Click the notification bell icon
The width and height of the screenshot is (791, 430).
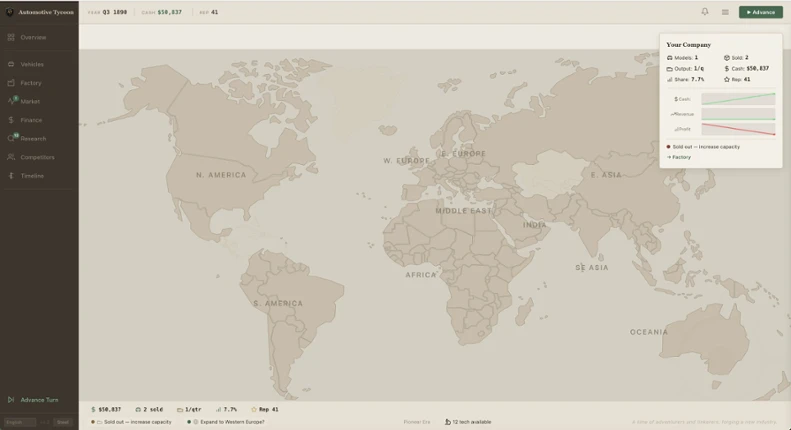[705, 12]
